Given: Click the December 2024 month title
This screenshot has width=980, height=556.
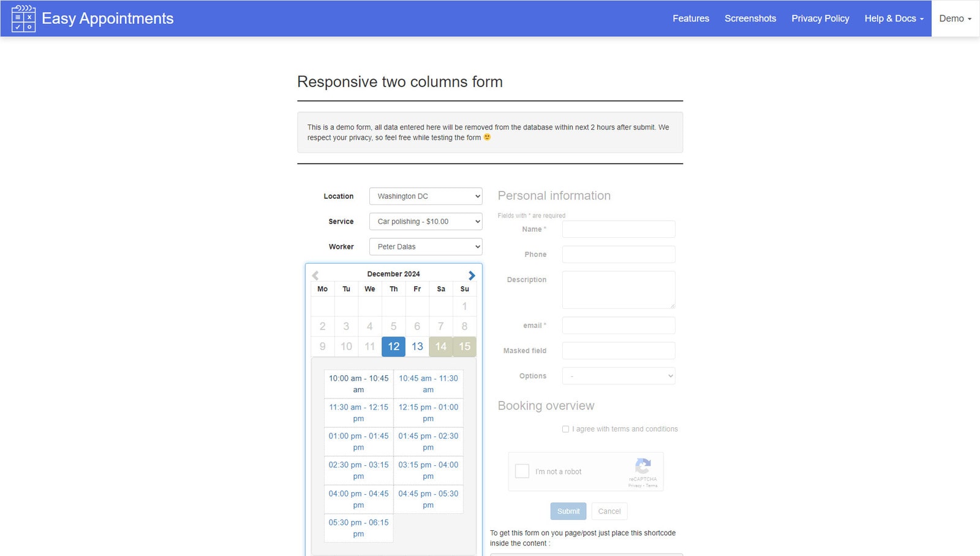Looking at the screenshot, I should 393,274.
